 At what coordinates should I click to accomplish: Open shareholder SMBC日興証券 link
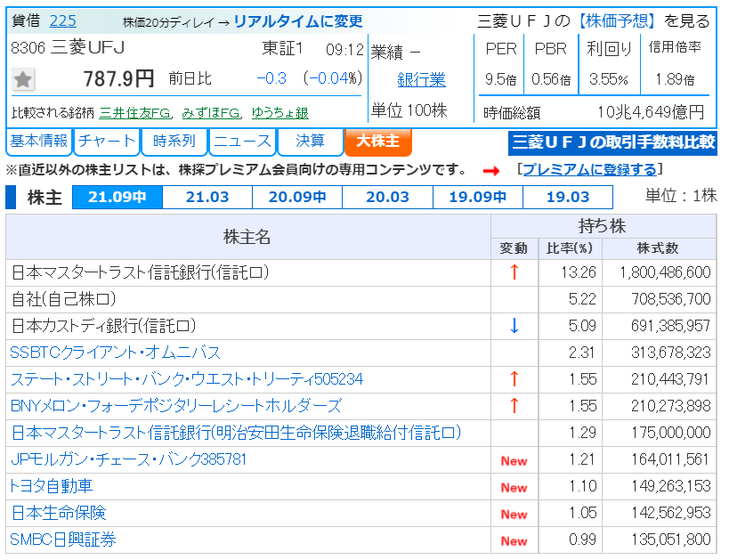(63, 540)
